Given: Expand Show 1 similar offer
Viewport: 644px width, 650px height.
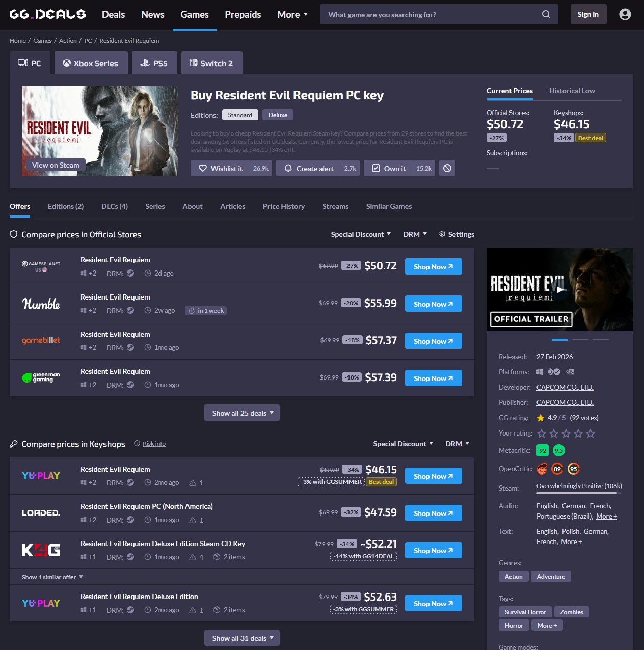Looking at the screenshot, I should [52, 577].
